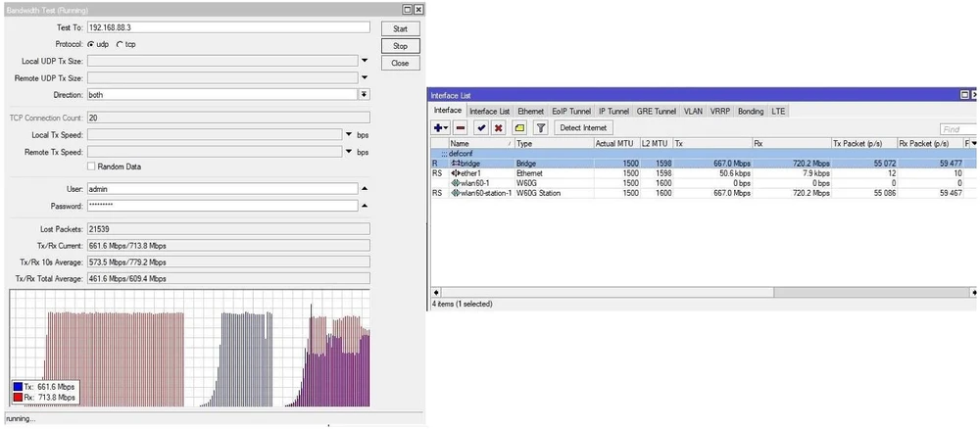Sort by the Type column header
The height and width of the screenshot is (429, 980).
tap(554, 144)
